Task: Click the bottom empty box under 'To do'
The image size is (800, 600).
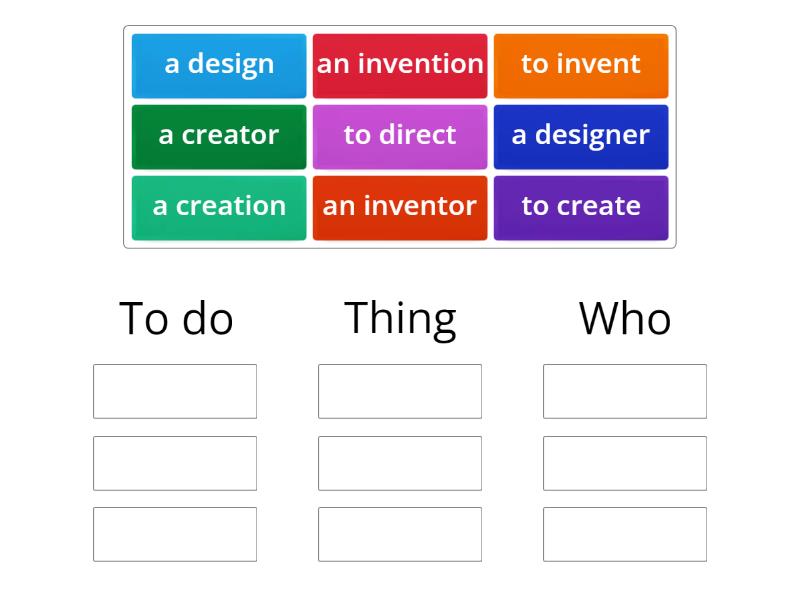Action: [175, 533]
